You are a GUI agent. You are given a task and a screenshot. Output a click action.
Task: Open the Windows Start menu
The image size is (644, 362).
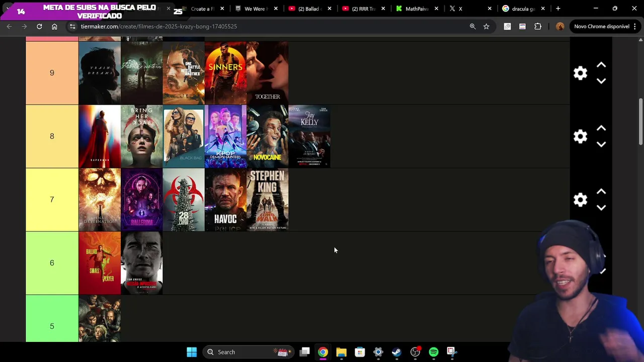click(192, 352)
